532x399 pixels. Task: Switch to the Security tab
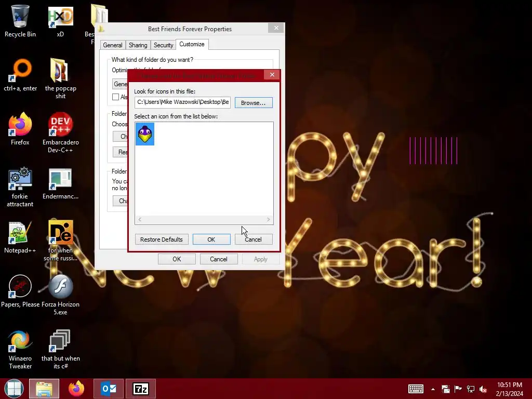coord(163,45)
